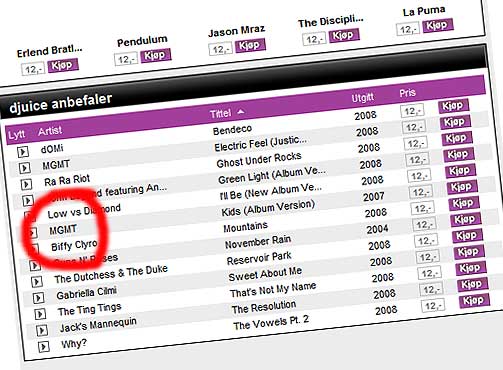Click the year 2007 for Kids
Viewport: 503px width, 370px height.
(374, 197)
